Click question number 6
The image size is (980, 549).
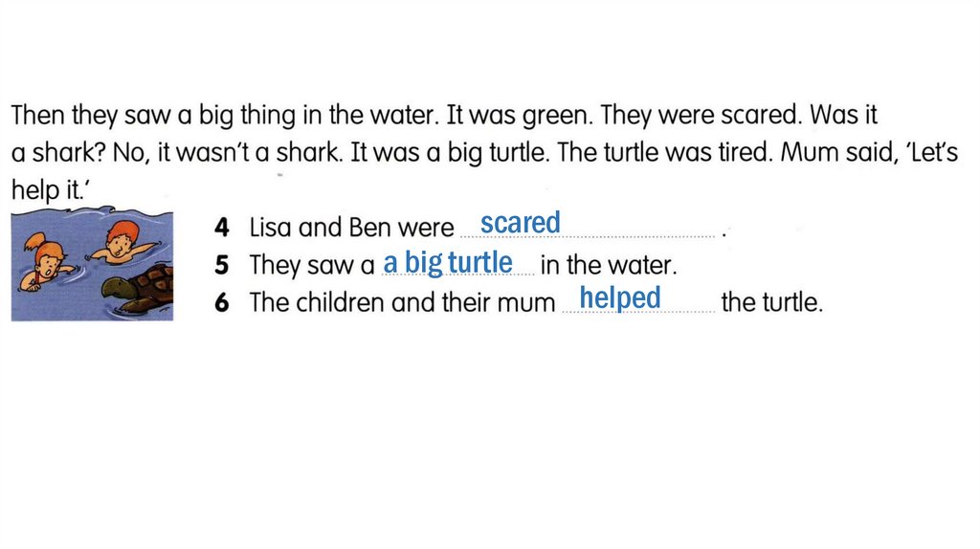click(x=222, y=302)
